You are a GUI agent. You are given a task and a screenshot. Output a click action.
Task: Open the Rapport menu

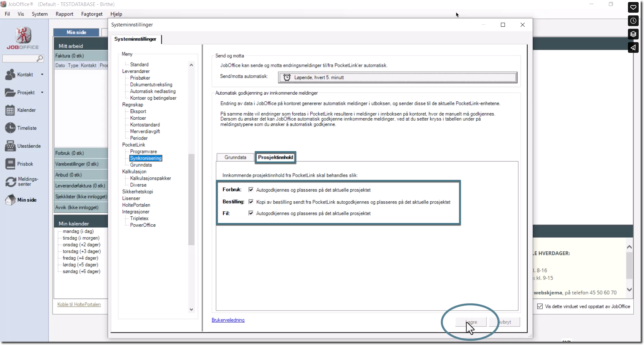(x=65, y=14)
